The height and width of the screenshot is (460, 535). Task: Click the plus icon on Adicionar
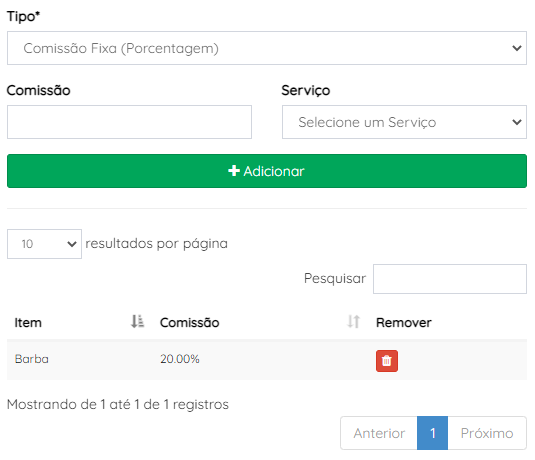point(234,171)
